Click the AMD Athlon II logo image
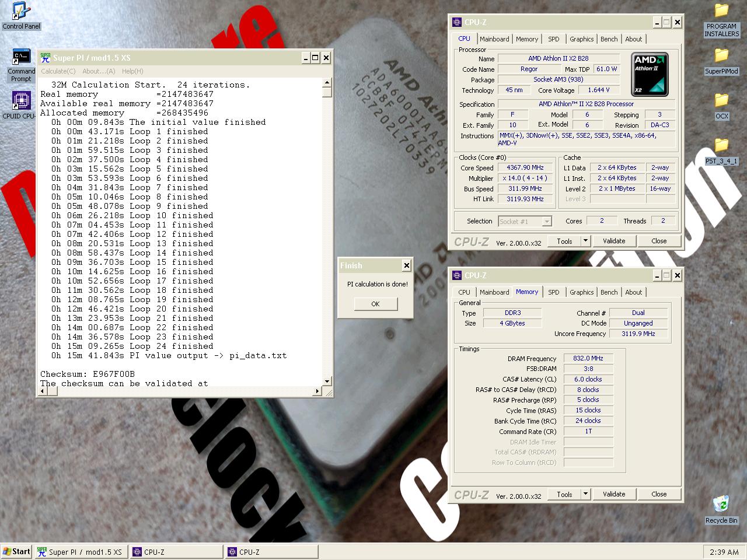This screenshot has width=747, height=560. (x=650, y=74)
